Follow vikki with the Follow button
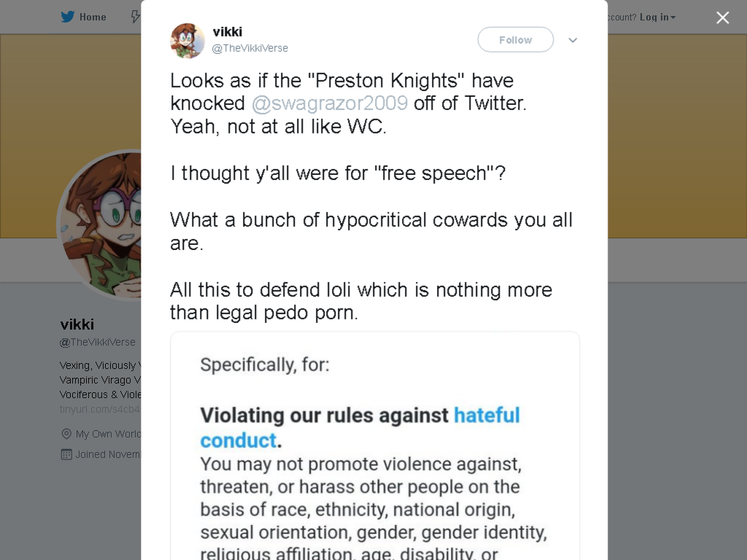 (516, 39)
